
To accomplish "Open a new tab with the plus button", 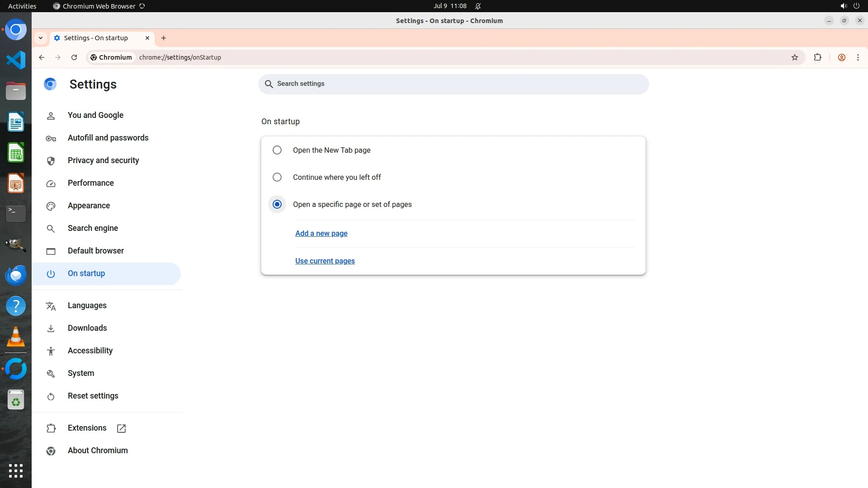I will [x=164, y=38].
